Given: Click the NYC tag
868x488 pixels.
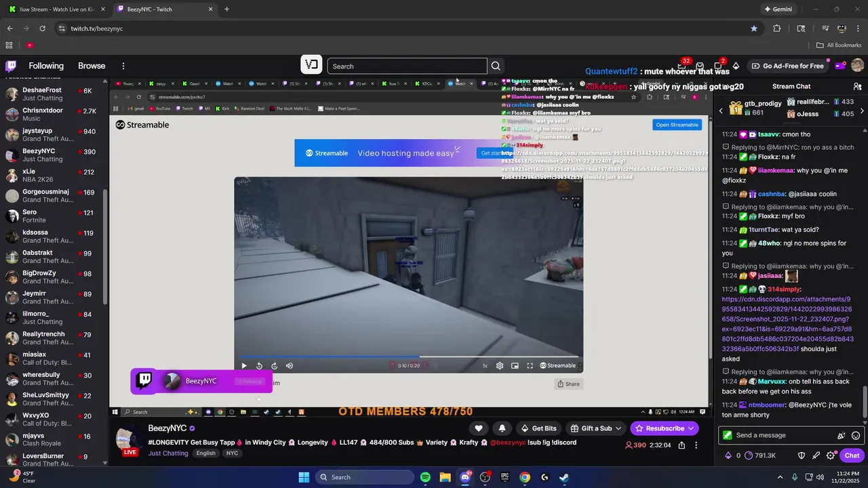Looking at the screenshot, I should coord(232,453).
